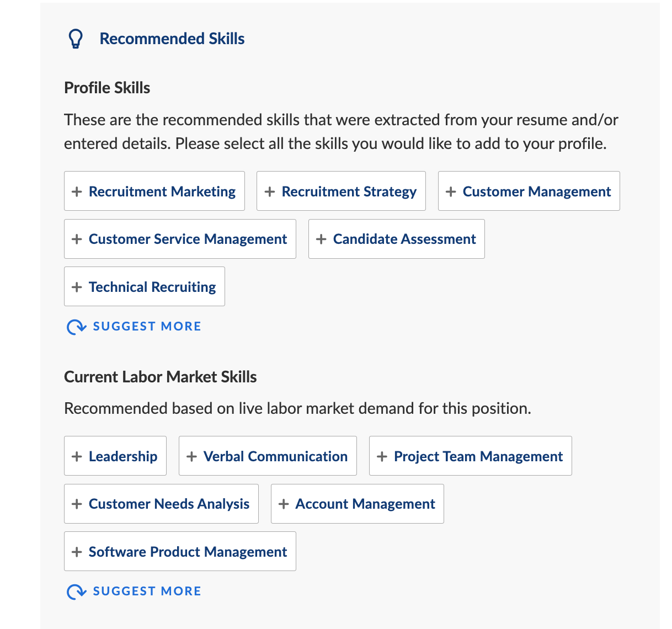
Task: Click Suggest More for Labor Market Skills
Action: coord(147,591)
